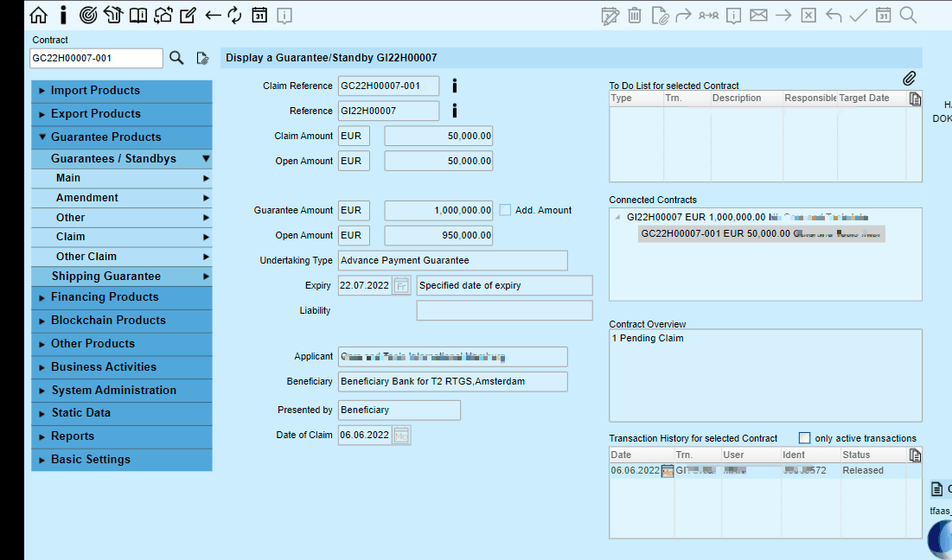The width and height of the screenshot is (952, 560).
Task: Open info for Reference GI22H00007 field
Action: tap(454, 111)
